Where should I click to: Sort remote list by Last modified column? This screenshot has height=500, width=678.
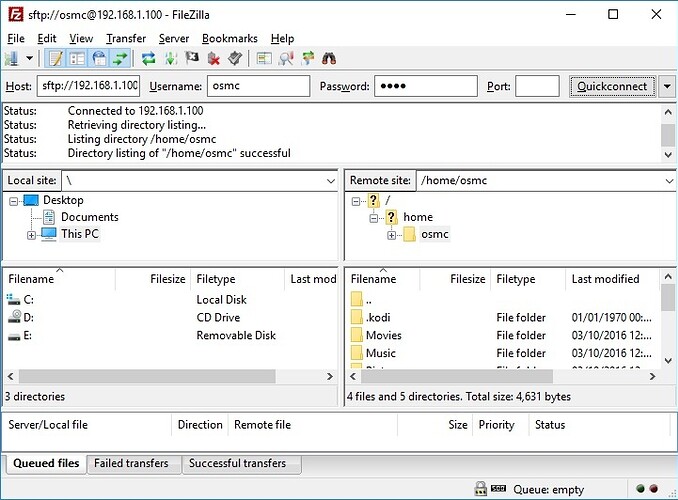pyautogui.click(x=612, y=279)
